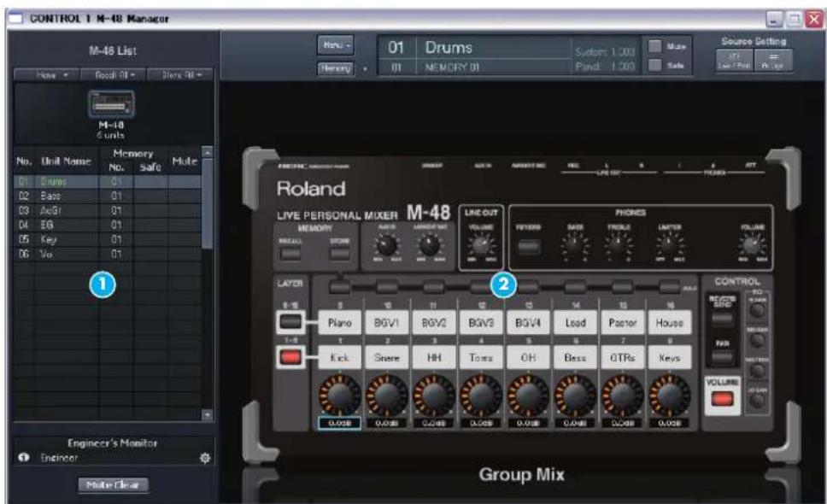Click the Piano group label
Viewport: 827px width, 504px height.
[x=340, y=322]
